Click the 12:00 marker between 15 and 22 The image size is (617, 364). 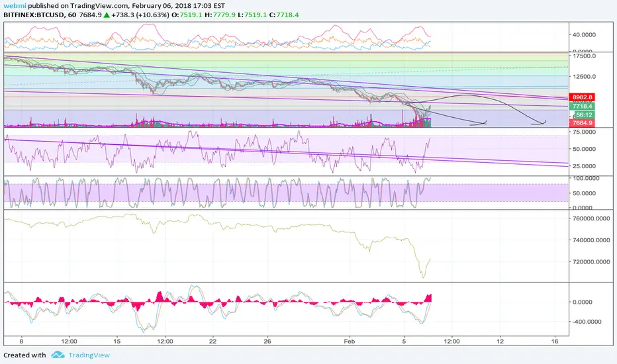tap(165, 341)
